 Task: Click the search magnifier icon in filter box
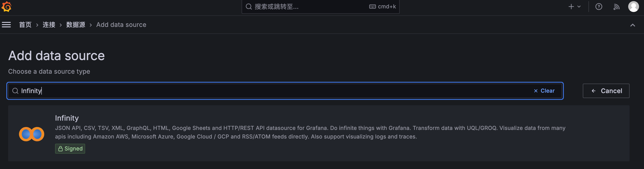(15, 91)
